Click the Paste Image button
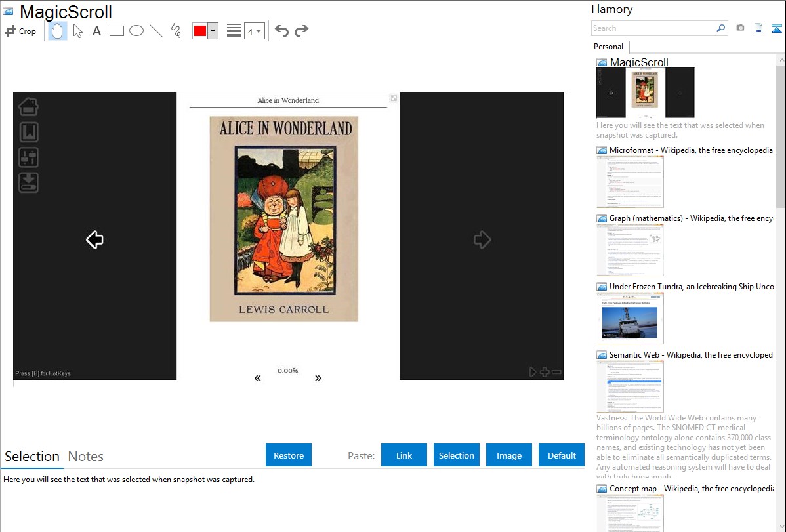The width and height of the screenshot is (786, 532). click(x=508, y=455)
